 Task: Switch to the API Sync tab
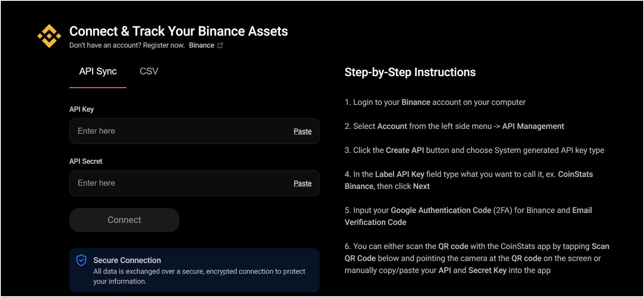pyautogui.click(x=98, y=72)
